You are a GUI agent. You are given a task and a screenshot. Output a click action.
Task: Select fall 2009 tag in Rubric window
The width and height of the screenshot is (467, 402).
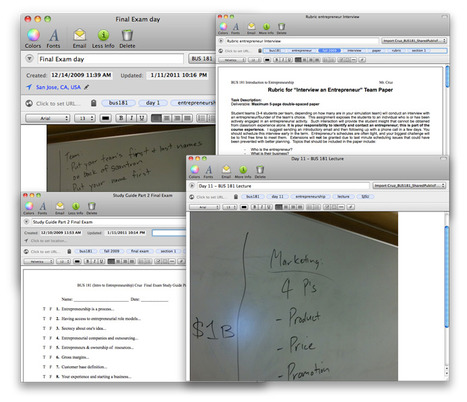(x=329, y=50)
